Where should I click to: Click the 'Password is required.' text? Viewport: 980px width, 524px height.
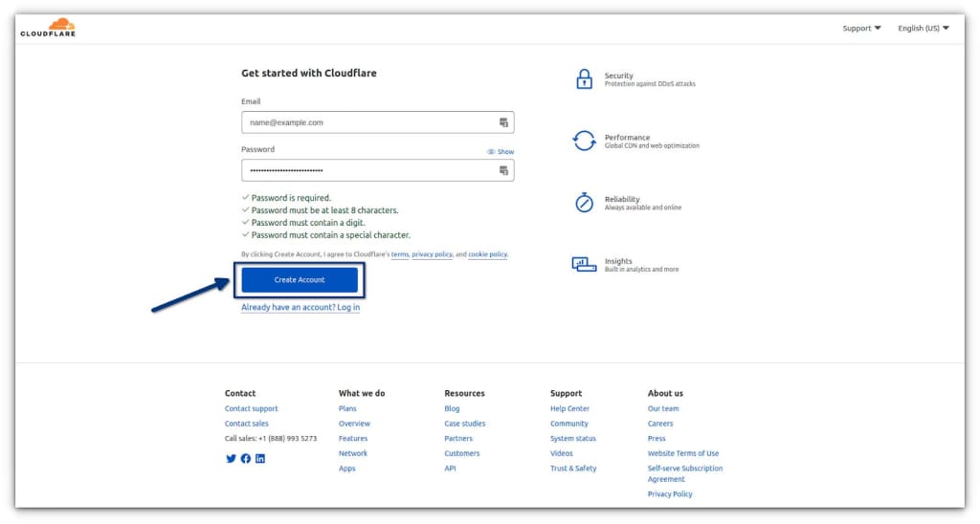click(291, 198)
